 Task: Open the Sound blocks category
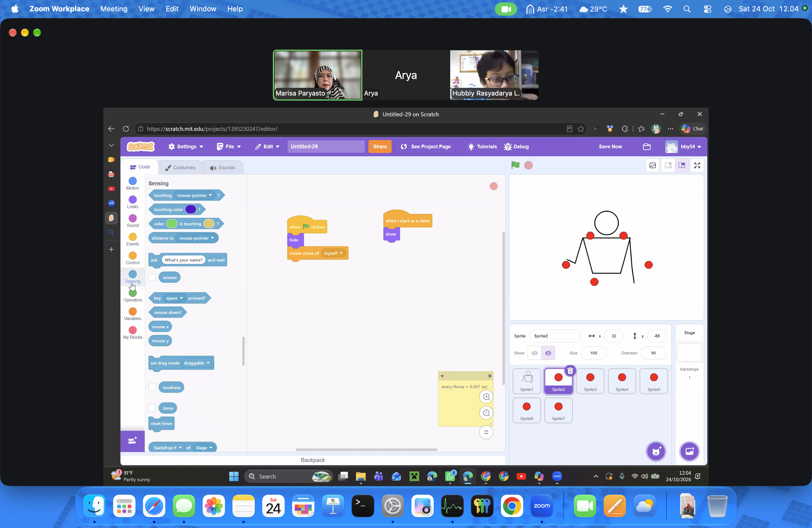tap(133, 221)
